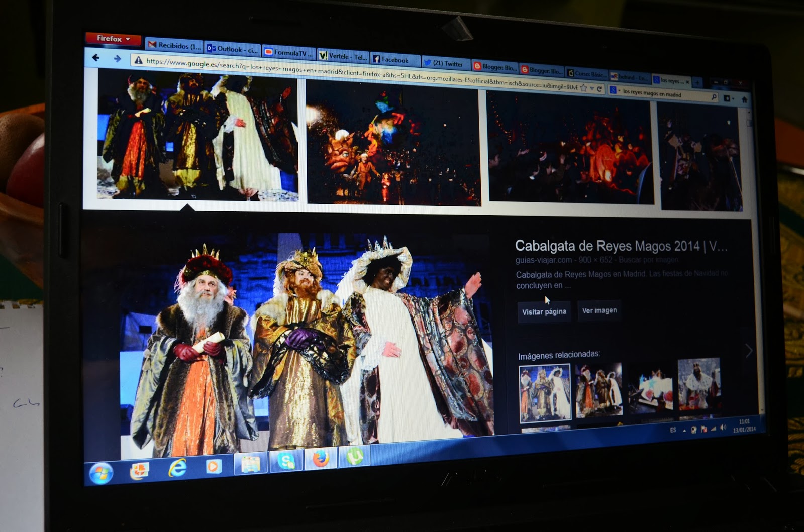Screen dimensions: 804x532
Task: Open second related image thumbnail
Action: (598, 390)
